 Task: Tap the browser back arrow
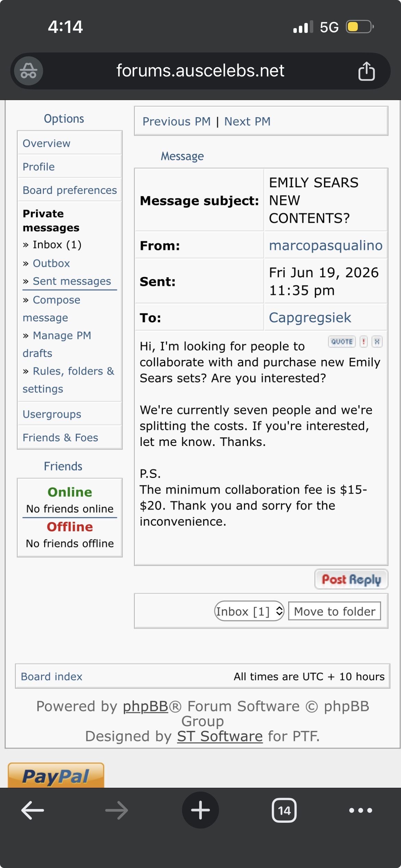click(33, 810)
